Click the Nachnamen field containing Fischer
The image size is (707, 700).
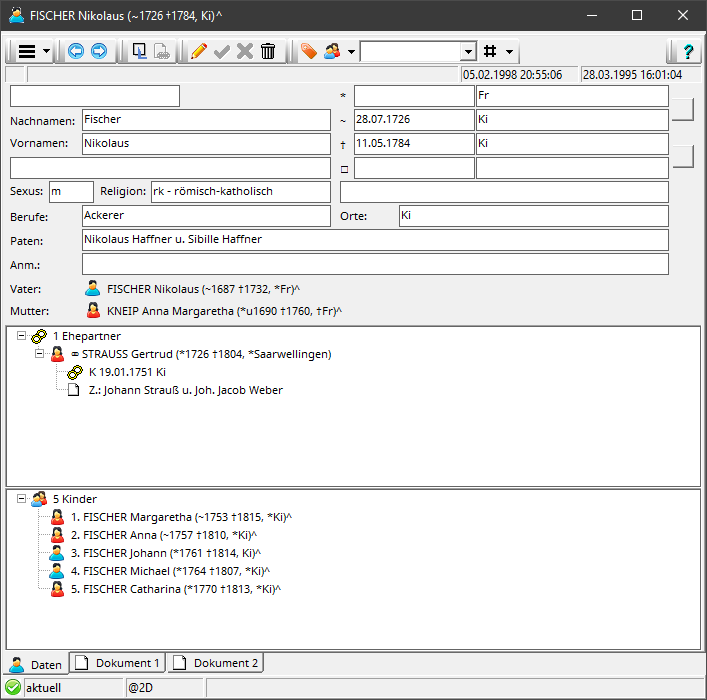coord(206,120)
